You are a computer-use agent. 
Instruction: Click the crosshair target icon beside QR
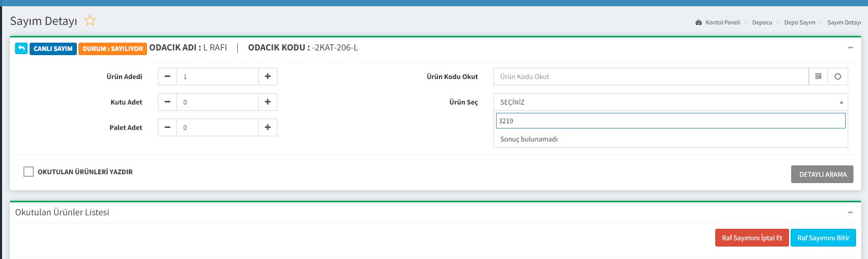[837, 76]
